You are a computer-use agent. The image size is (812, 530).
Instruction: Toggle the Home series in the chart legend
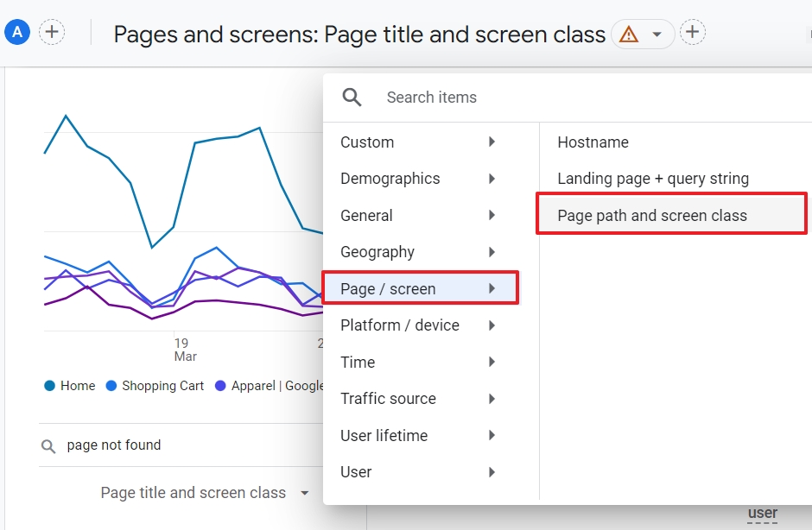tap(69, 386)
